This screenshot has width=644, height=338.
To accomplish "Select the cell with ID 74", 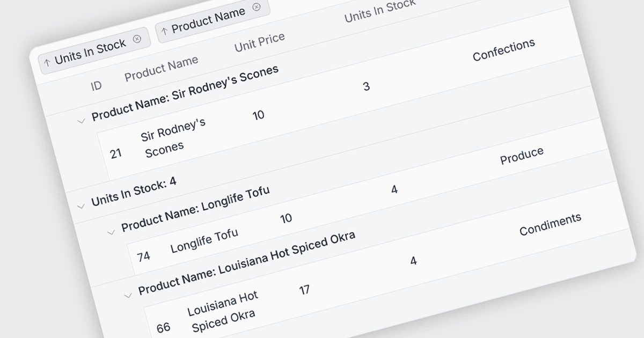I will (x=143, y=256).
